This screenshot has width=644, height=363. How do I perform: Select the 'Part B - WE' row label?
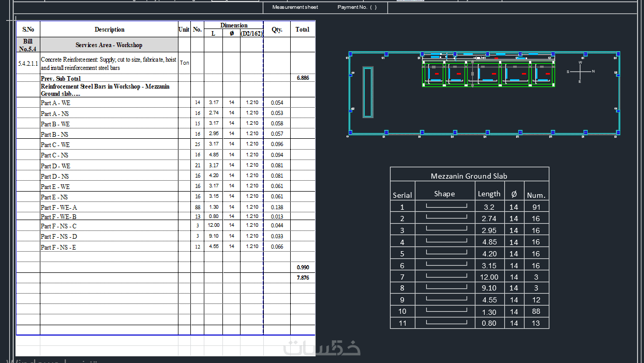tap(55, 124)
